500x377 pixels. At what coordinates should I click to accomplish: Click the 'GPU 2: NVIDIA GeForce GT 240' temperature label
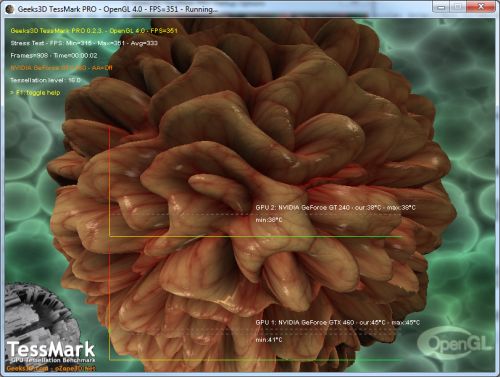(x=336, y=208)
